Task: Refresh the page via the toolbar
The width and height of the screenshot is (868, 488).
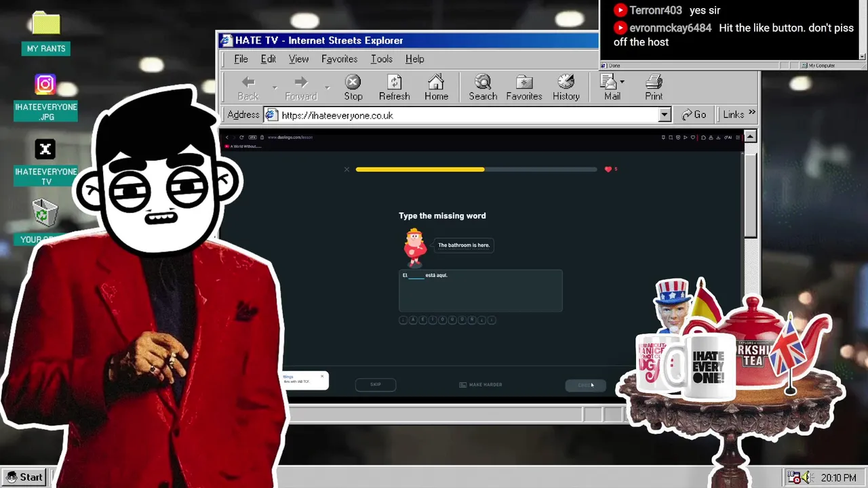Action: coord(395,88)
